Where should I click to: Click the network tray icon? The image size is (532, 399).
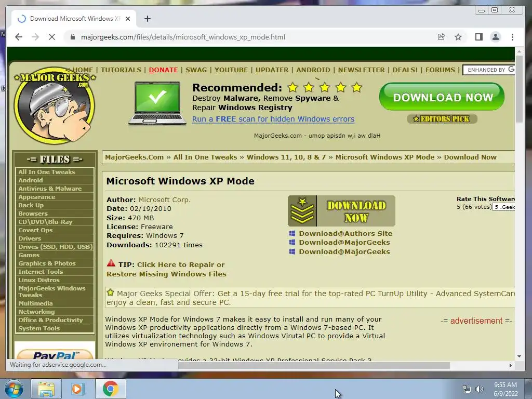click(x=467, y=389)
